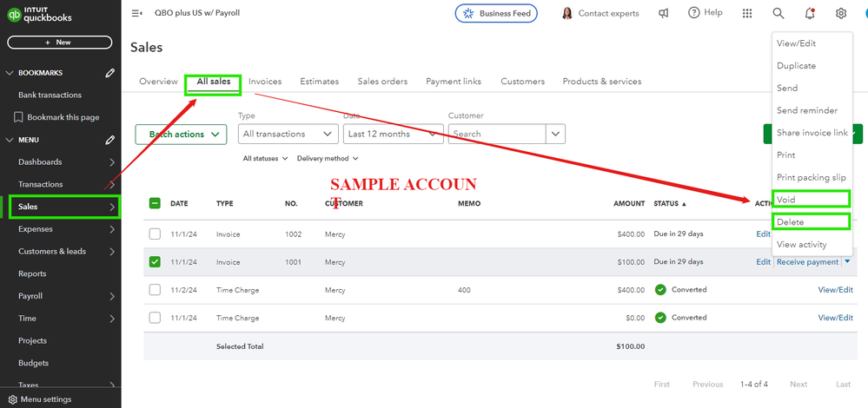Image resolution: width=868 pixels, height=408 pixels.
Task: Collapse the left navigation menu icon
Action: point(136,13)
